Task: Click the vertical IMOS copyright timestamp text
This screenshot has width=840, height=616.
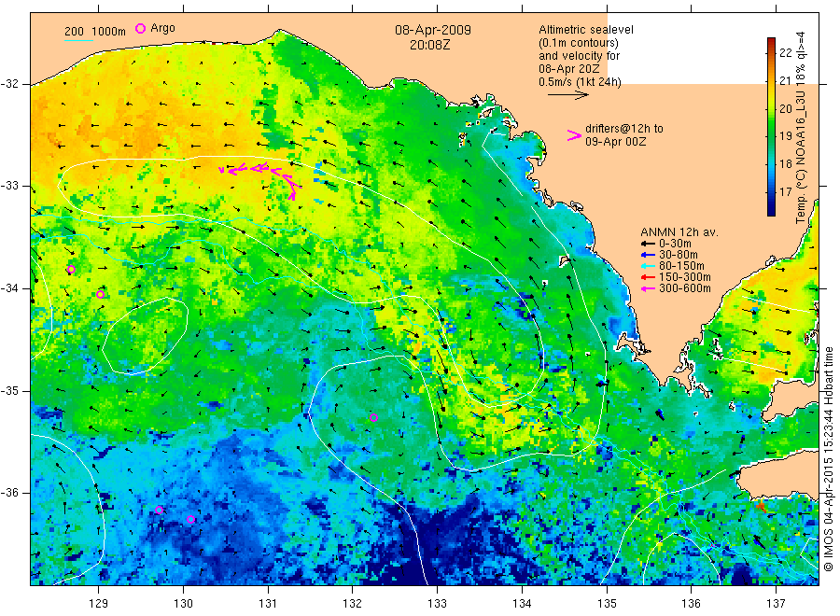Action: tap(828, 458)
